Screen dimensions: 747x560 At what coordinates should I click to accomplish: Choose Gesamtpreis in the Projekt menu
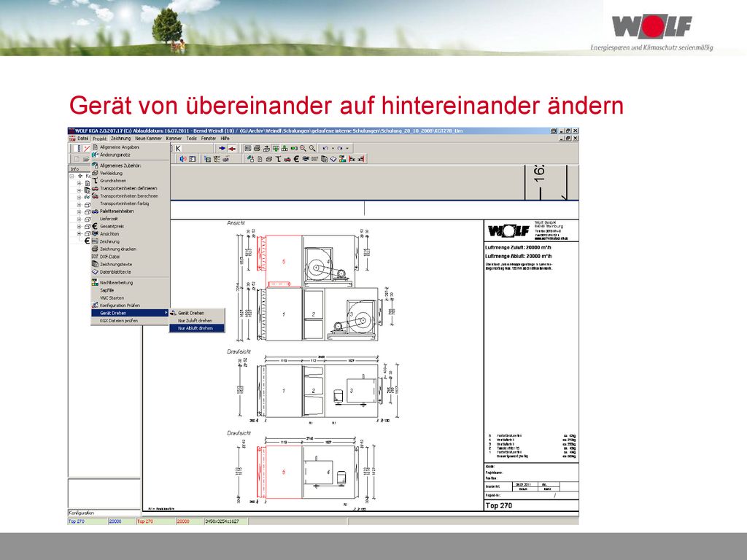(x=130, y=226)
